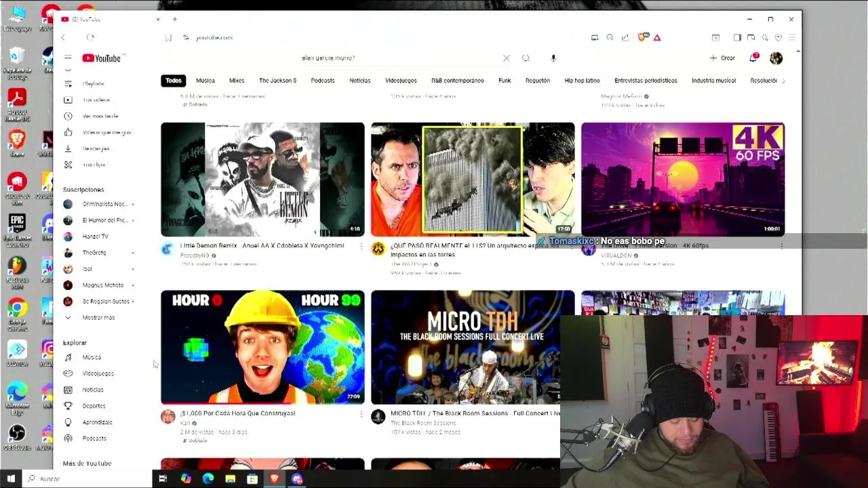Show more filter chips with right arrow

pyautogui.click(x=783, y=81)
